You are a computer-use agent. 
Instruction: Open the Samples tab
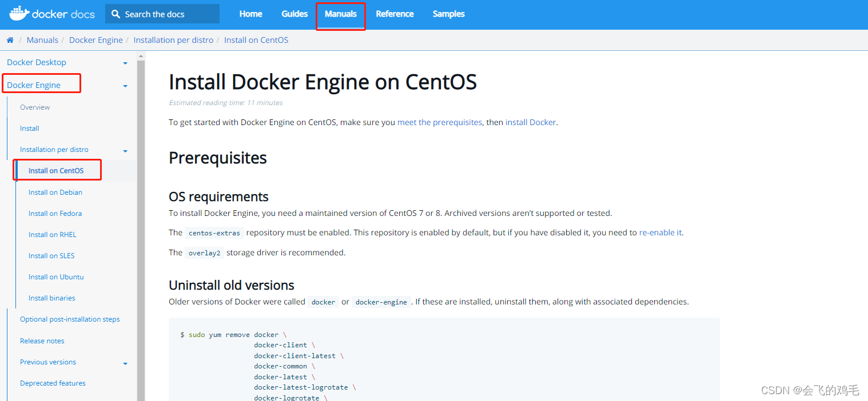click(x=448, y=14)
